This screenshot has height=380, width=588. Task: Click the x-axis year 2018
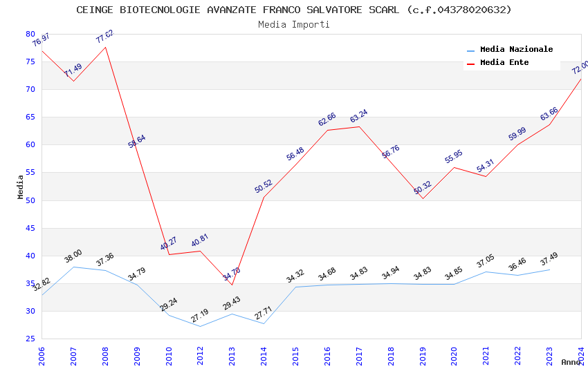[391, 356]
